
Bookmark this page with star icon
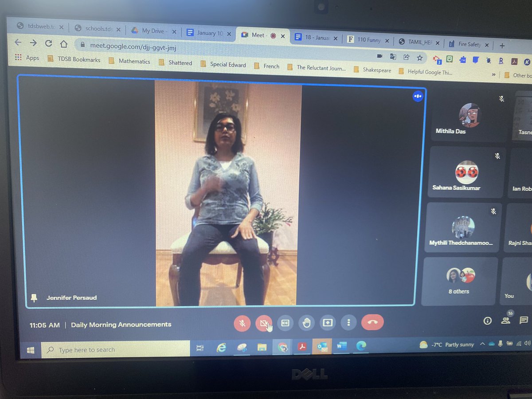click(x=419, y=58)
